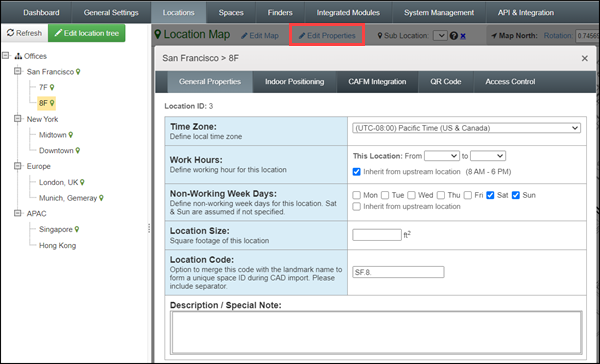Select New York in the location tree

42,119
